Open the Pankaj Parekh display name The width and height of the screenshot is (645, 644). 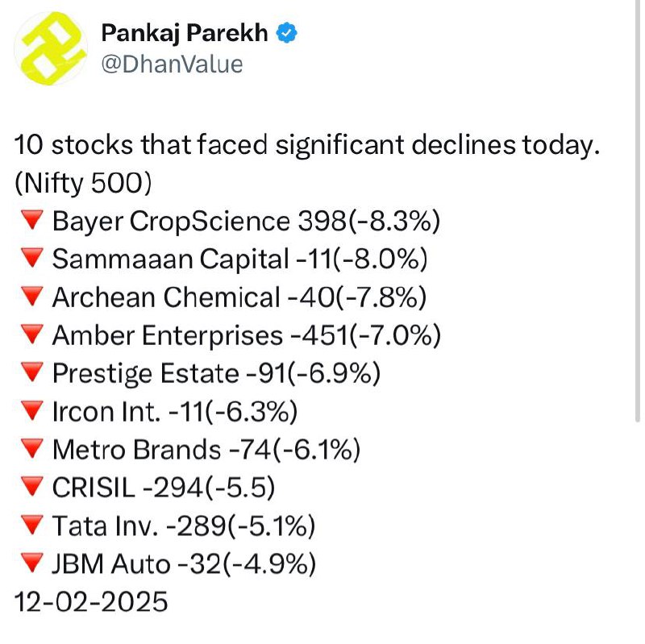pyautogui.click(x=185, y=33)
